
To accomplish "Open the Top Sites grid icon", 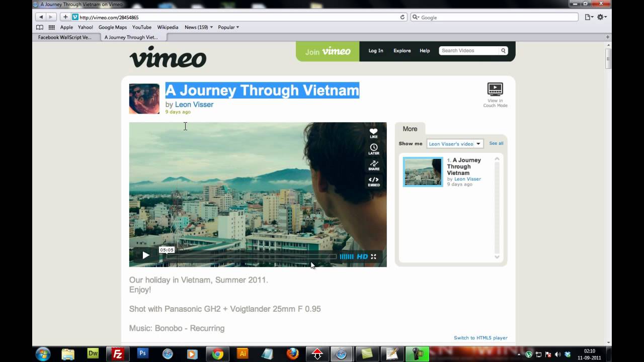I will pyautogui.click(x=51, y=27).
